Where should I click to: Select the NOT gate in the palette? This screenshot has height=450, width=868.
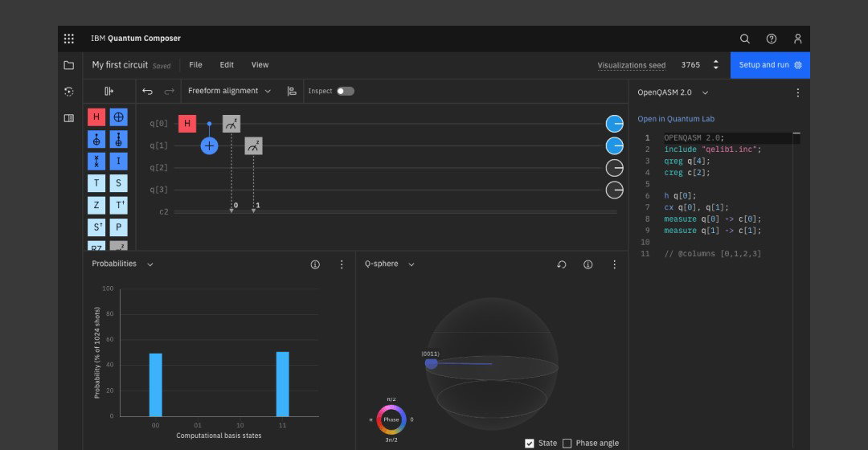[x=118, y=117]
